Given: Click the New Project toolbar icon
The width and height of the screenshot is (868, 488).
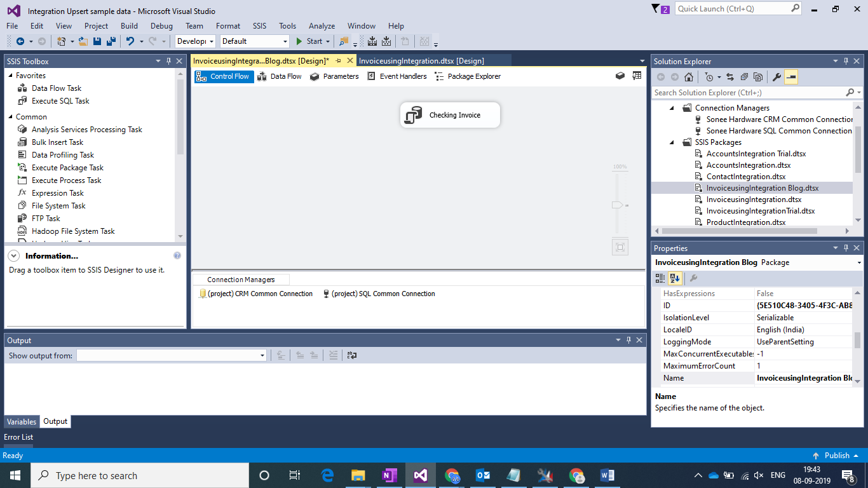Looking at the screenshot, I should pos(62,41).
